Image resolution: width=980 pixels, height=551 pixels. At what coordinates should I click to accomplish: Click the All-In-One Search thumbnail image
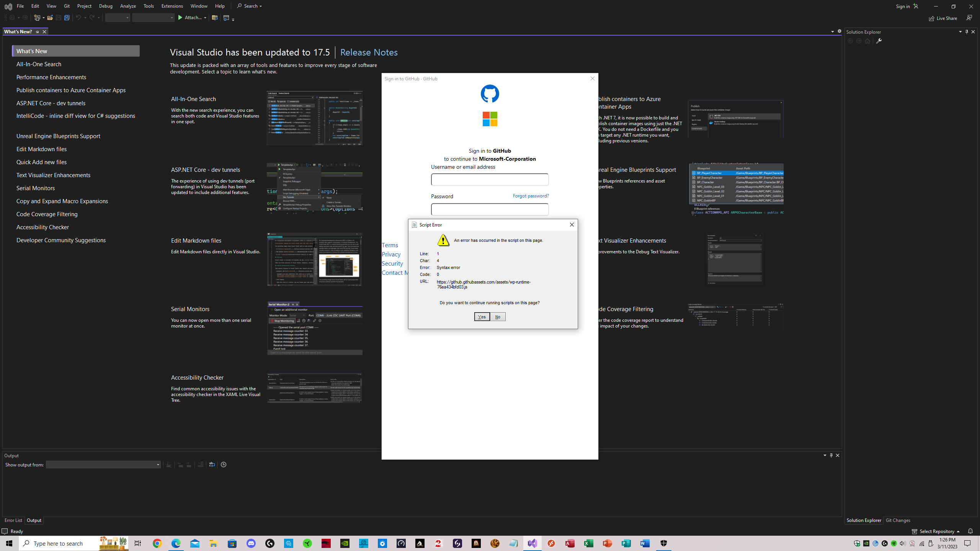(x=315, y=118)
